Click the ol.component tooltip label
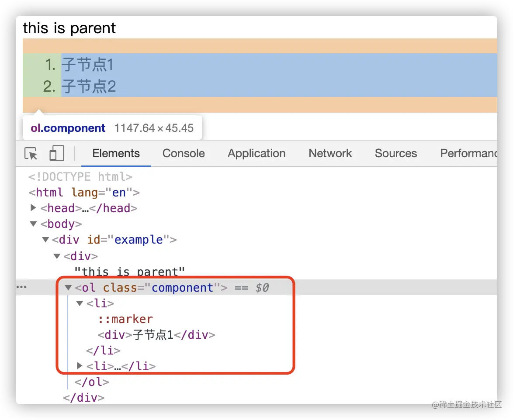Screen dimensions: 513x420 [68, 128]
